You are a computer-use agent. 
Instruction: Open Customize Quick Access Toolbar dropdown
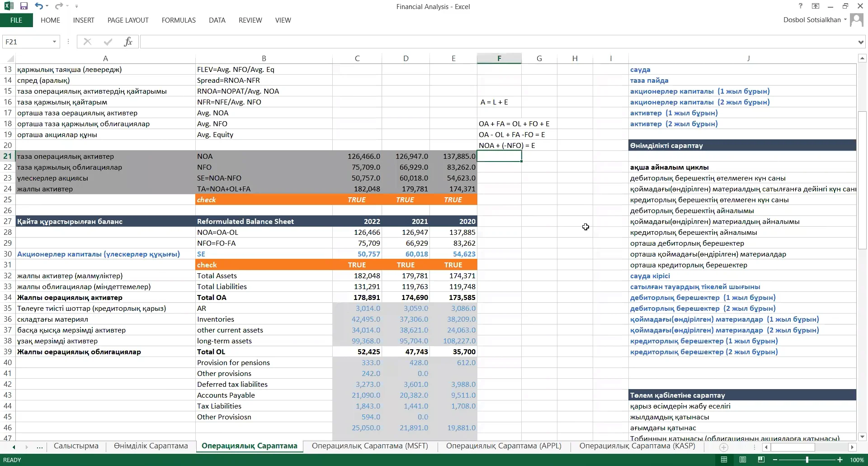click(76, 6)
